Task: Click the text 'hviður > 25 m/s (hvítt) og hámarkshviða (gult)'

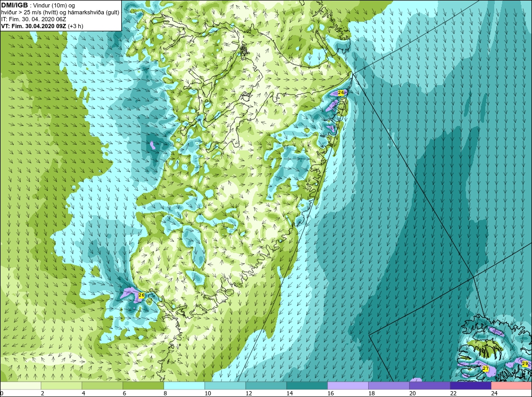Action: 60,13
